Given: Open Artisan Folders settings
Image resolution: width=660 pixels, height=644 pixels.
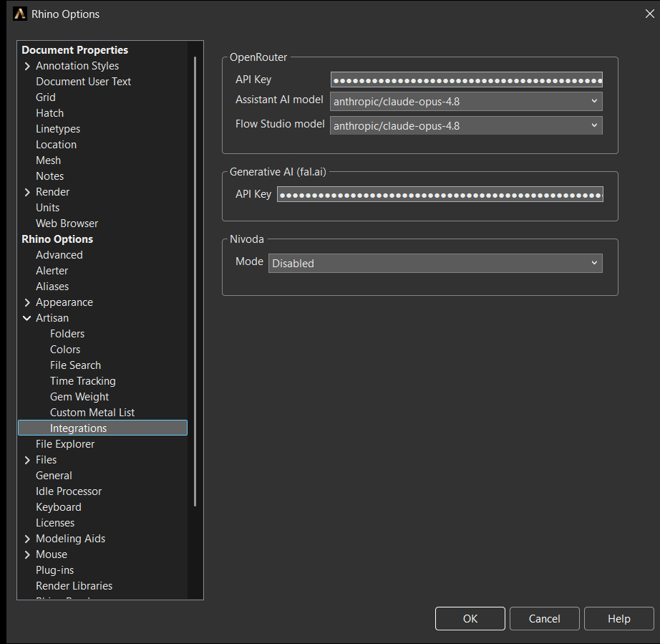Looking at the screenshot, I should (x=67, y=334).
